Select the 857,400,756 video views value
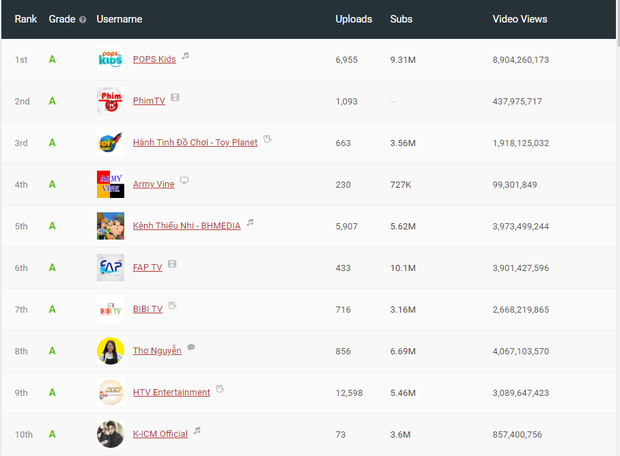The height and width of the screenshot is (456, 620). coord(517,435)
